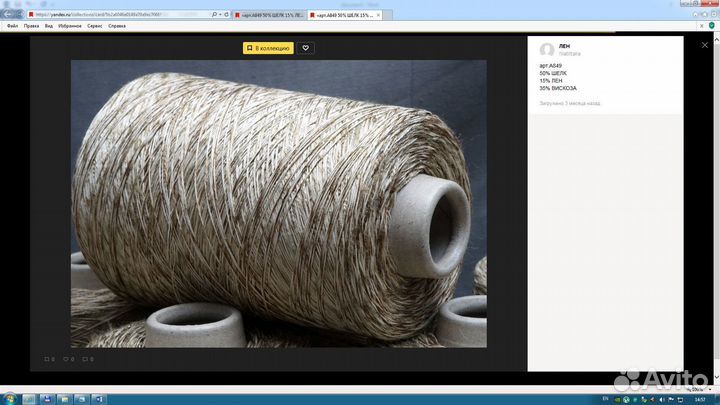This screenshot has width=720, height=405.
Task: Click the heart like icon beside collection button
Action: [306, 48]
